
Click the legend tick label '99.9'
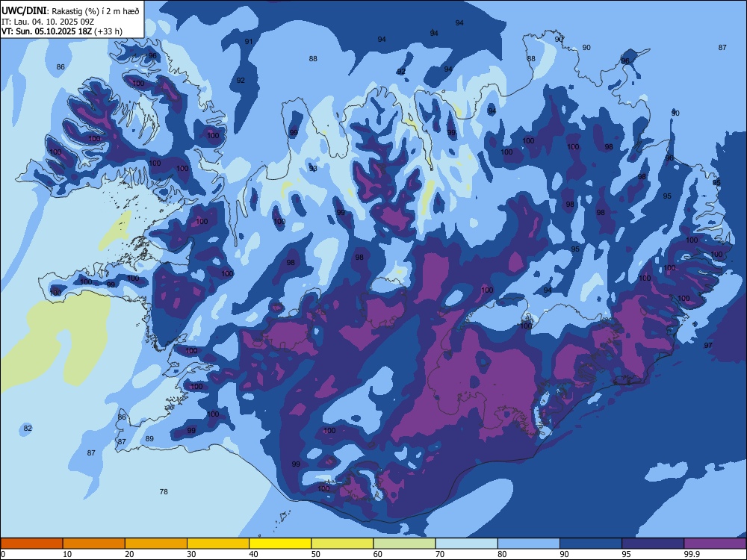[x=692, y=554]
